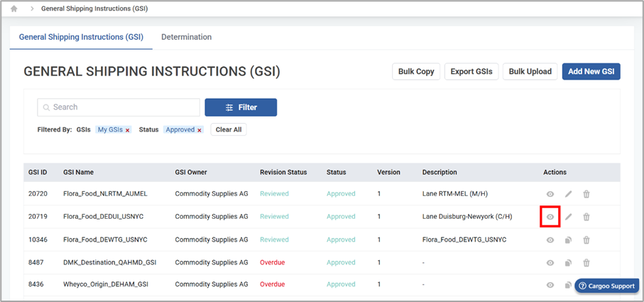644x302 pixels.
Task: Edit GSI 20720 with the pencil icon
Action: pyautogui.click(x=569, y=194)
